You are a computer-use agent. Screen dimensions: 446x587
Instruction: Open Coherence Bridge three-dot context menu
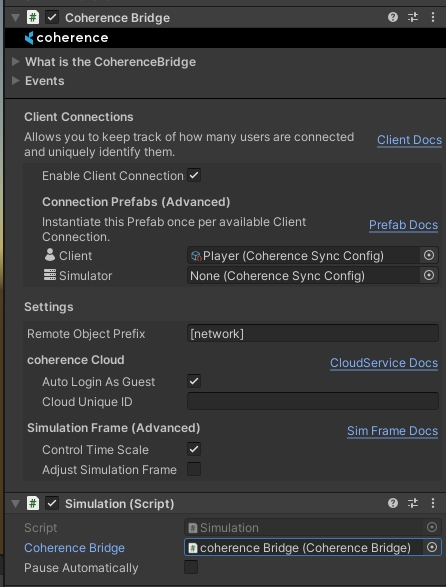[x=433, y=17]
